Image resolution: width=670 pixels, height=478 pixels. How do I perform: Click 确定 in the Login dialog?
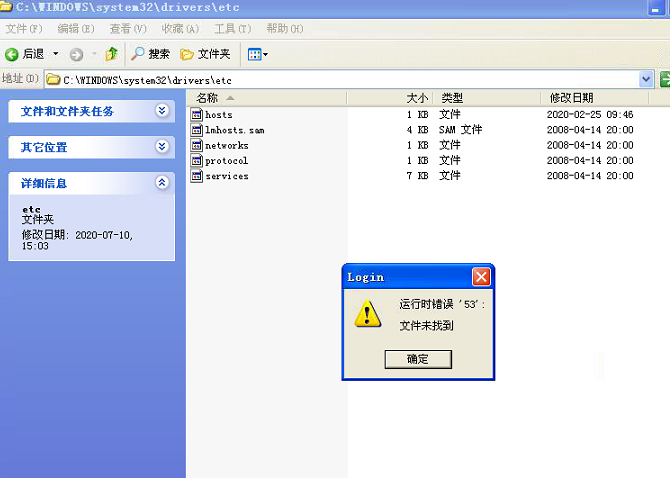(418, 359)
